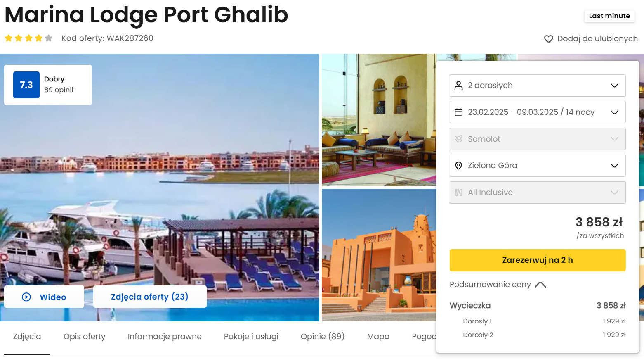Open the dates and 14 nocy dropdown

click(538, 112)
